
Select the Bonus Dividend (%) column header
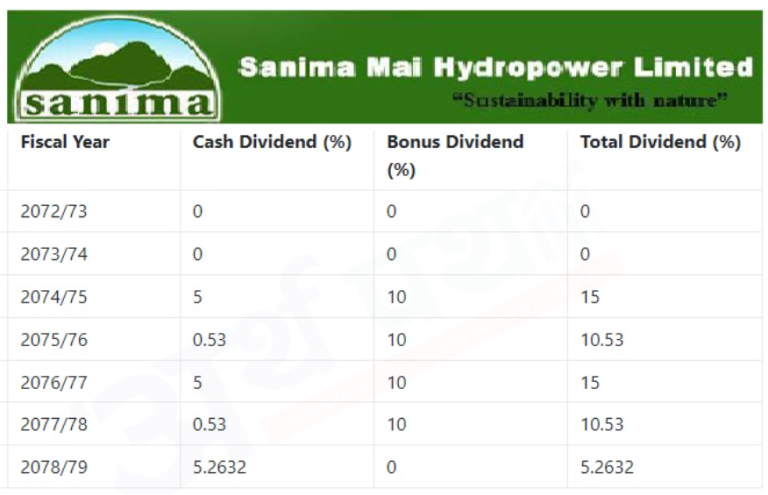(455, 156)
